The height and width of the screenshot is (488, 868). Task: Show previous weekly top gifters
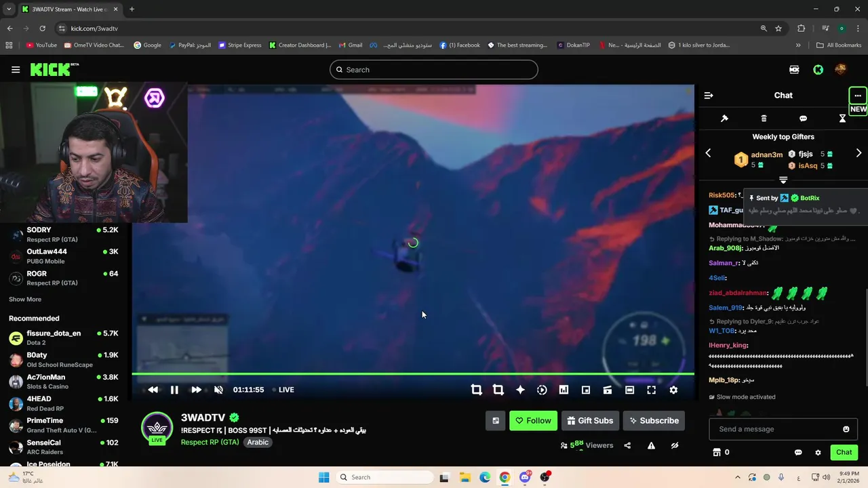[x=708, y=153]
